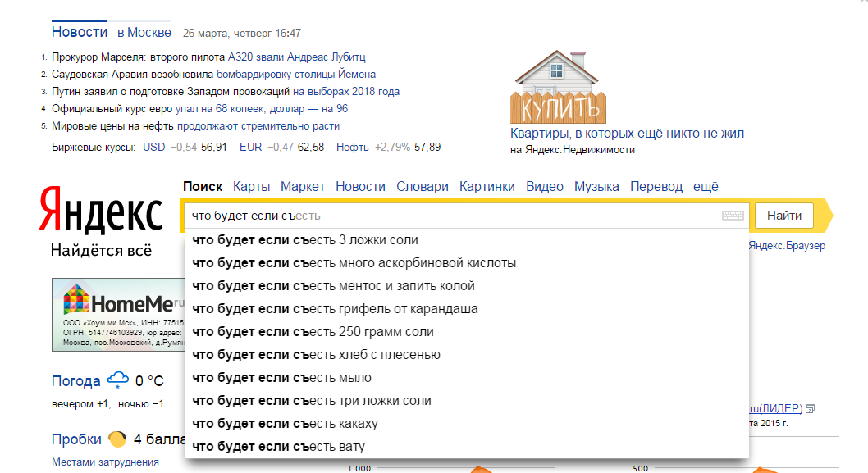Open news 'A320 звали Андреас Лубитц'
The width and height of the screenshot is (868, 473).
(x=297, y=57)
